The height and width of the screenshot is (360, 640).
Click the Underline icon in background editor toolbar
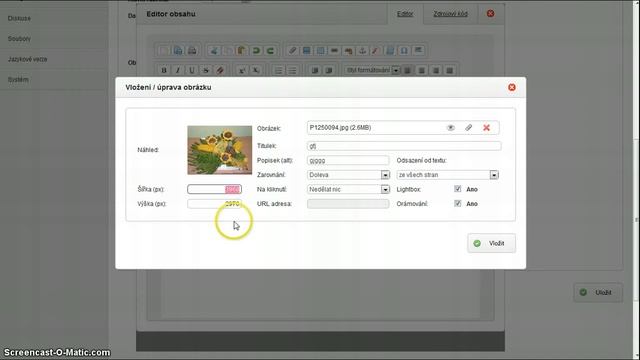pos(191,70)
